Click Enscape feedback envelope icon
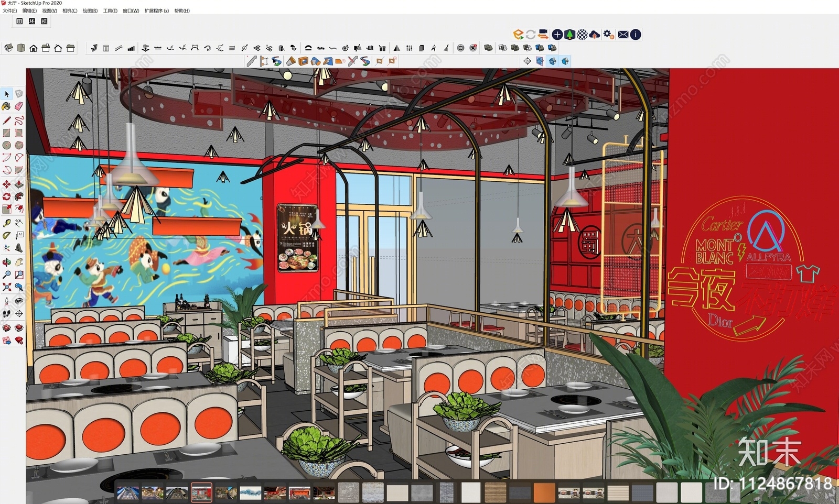The height and width of the screenshot is (504, 839). (623, 35)
